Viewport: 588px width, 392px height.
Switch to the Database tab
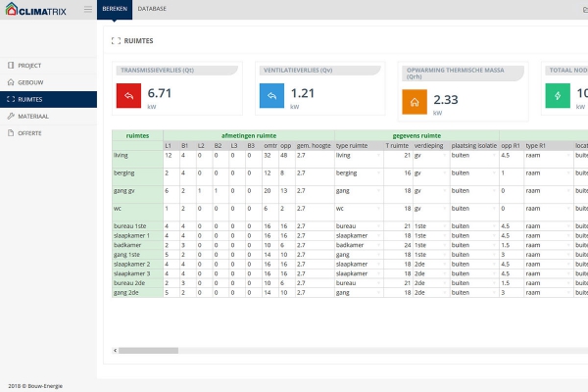pos(152,9)
